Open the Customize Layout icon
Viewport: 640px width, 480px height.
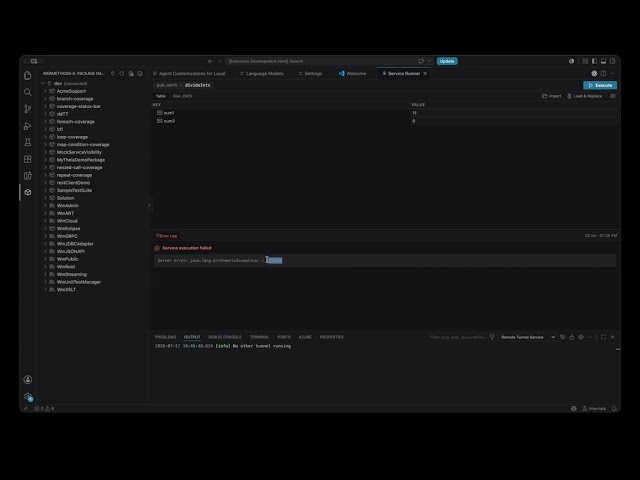[x=585, y=61]
